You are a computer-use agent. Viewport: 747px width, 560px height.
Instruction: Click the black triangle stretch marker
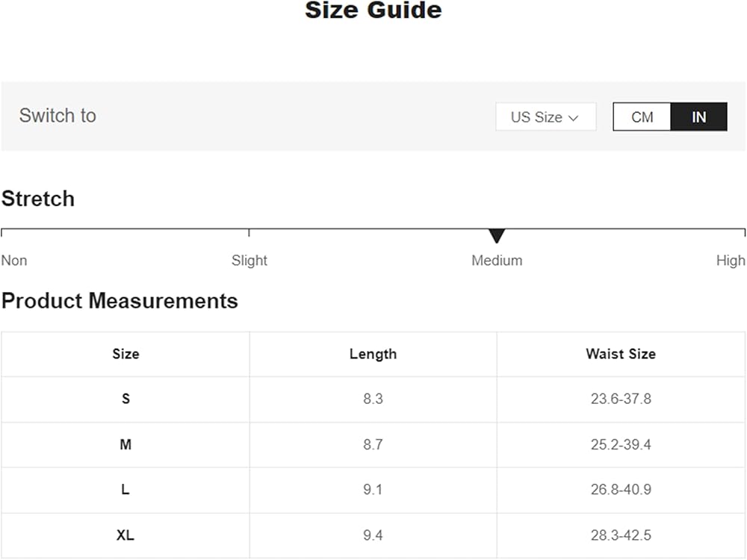pyautogui.click(x=497, y=236)
